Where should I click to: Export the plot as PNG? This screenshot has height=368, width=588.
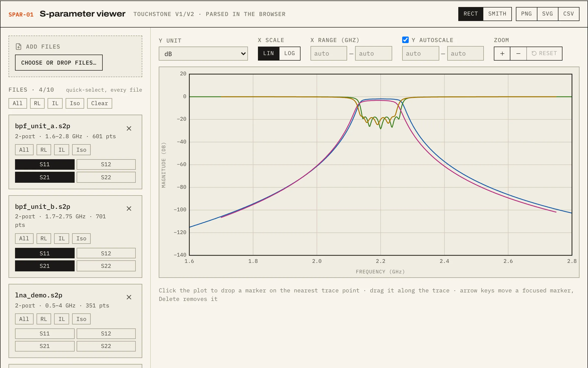point(526,14)
